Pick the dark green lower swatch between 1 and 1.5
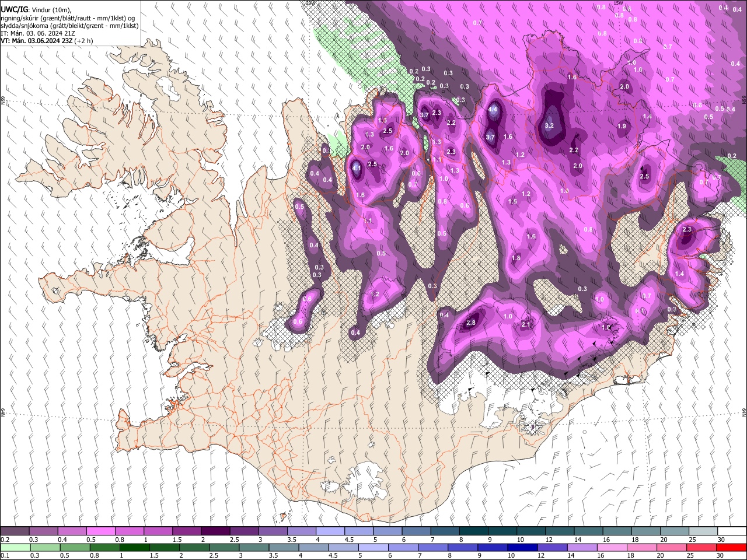Viewport: 747px width, 560px height. [135, 547]
